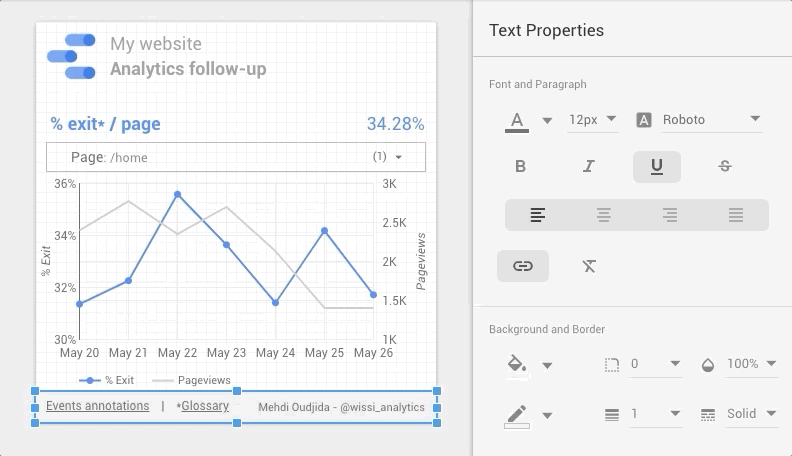Click the Pageviews legend entry
The height and width of the screenshot is (456, 792).
[x=191, y=380]
